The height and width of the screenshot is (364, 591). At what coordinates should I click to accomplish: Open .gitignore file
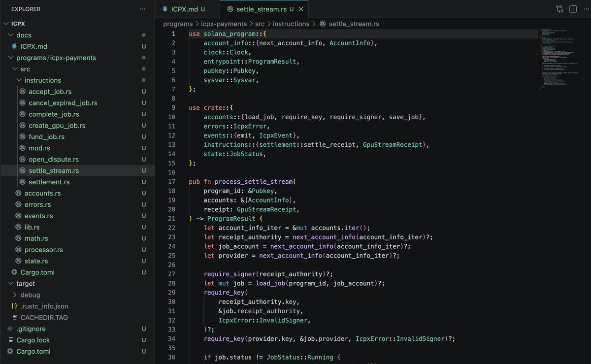(x=31, y=329)
